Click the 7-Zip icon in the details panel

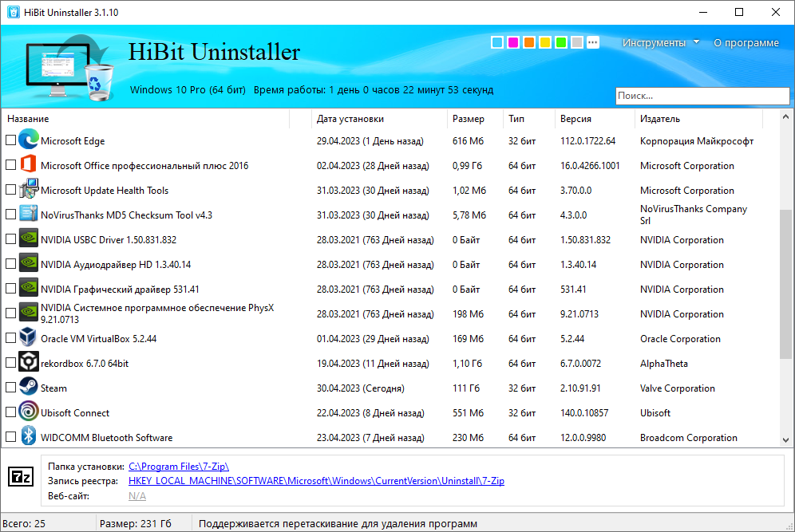pos(19,477)
